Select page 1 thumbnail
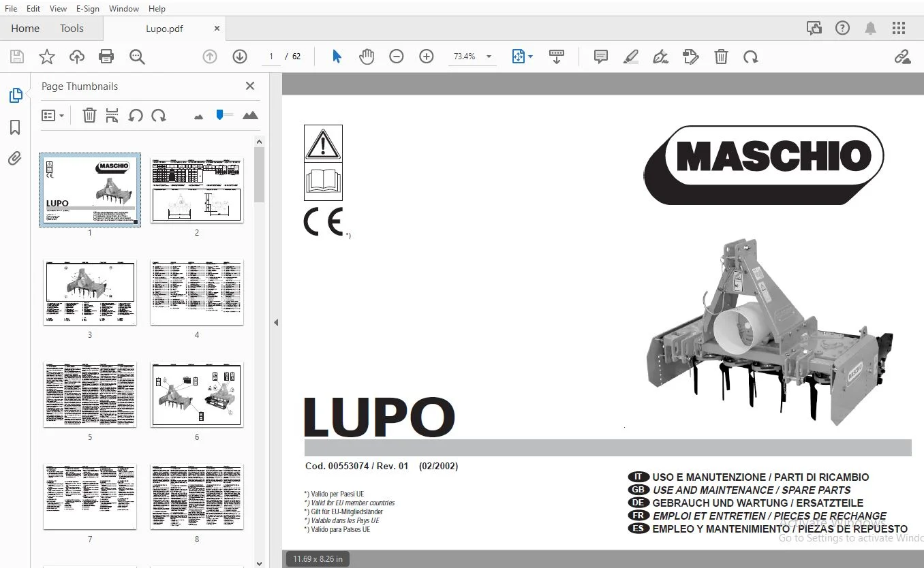This screenshot has width=924, height=568. coord(90,190)
